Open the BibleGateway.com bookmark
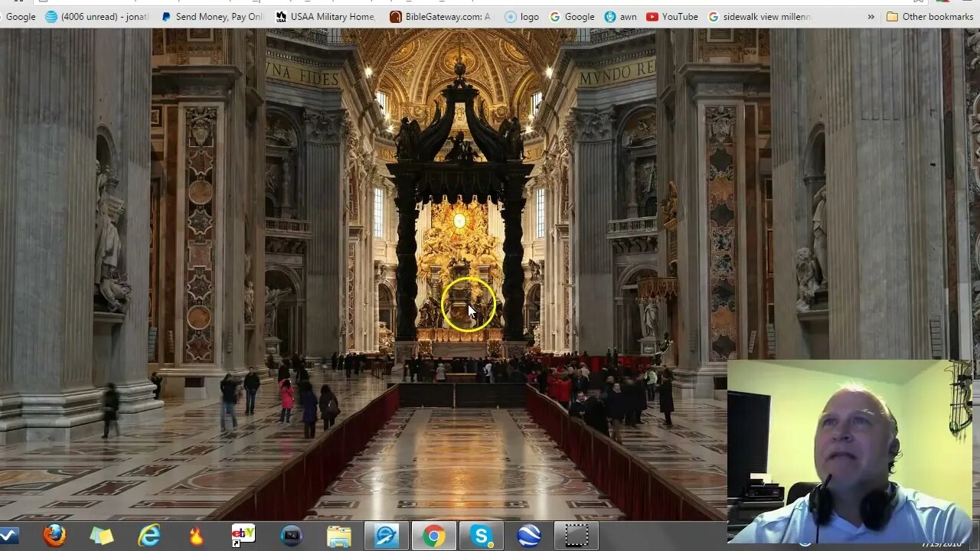This screenshot has height=551, width=980. point(440,16)
